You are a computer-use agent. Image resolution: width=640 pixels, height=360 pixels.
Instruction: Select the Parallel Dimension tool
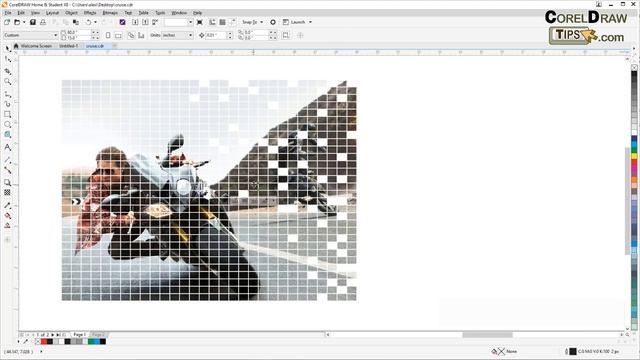click(x=7, y=160)
